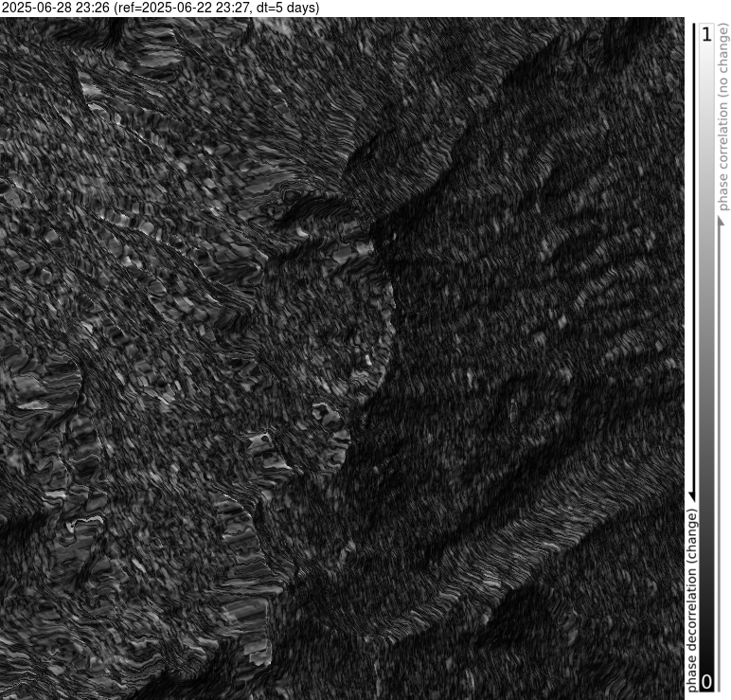Click the 'phase correlation (no change)' label
Screen dimensions: 731x700
click(x=722, y=117)
